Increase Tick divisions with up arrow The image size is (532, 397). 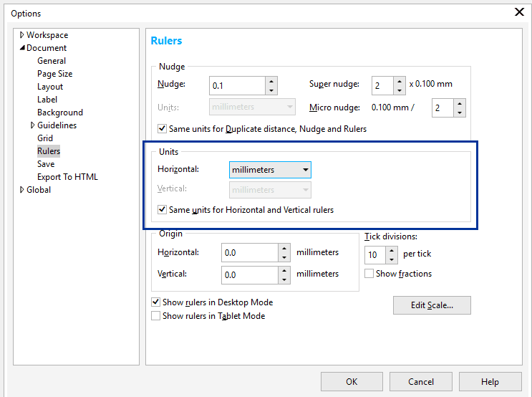392,251
